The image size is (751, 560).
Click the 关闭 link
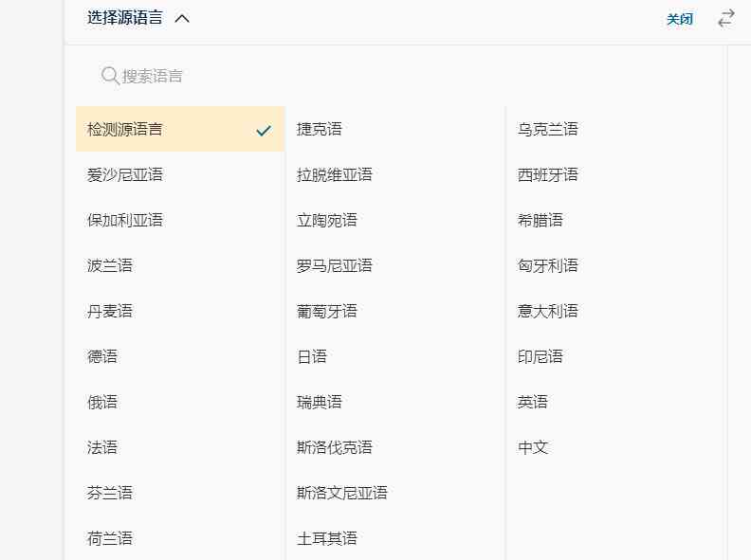pyautogui.click(x=680, y=19)
